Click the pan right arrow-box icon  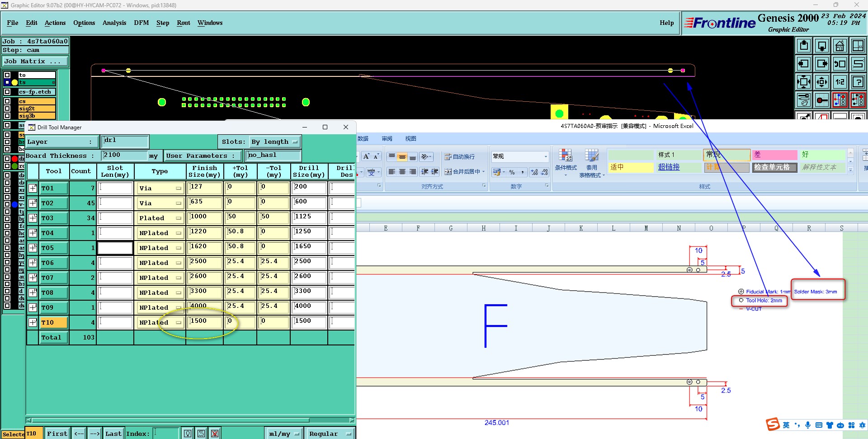(822, 64)
